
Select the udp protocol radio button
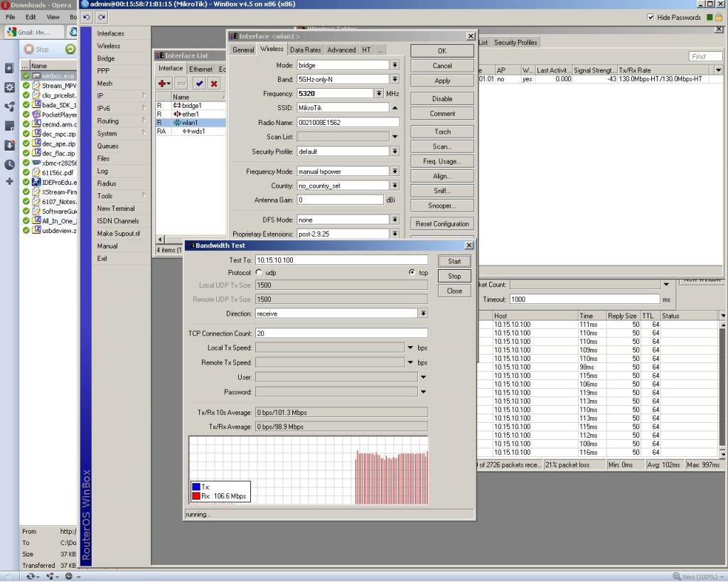click(x=259, y=272)
